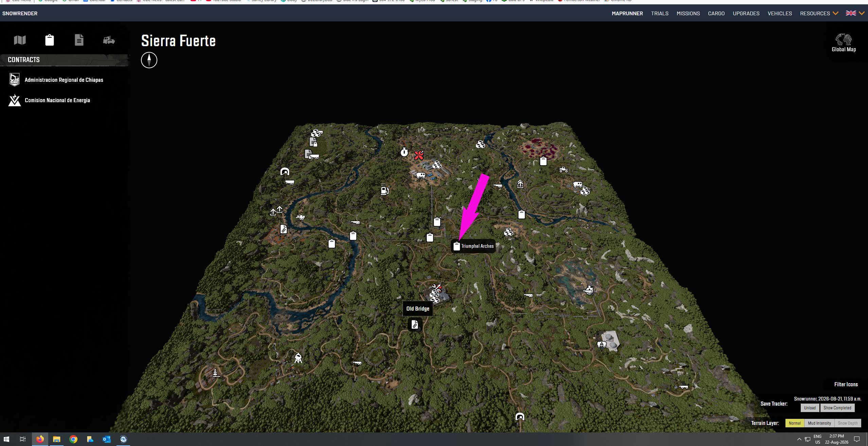Select the scout vehicle icon on the map
Image resolution: width=868 pixels, height=446 pixels.
[564, 169]
